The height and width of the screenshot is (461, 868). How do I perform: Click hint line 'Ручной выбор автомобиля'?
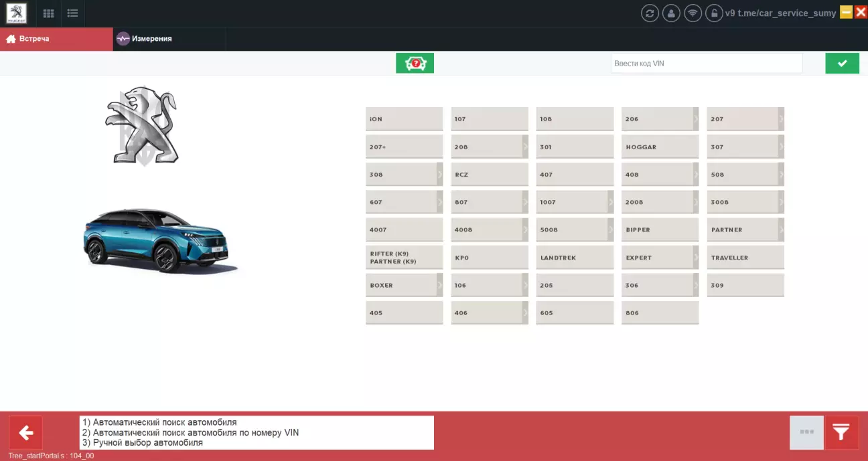click(x=143, y=443)
